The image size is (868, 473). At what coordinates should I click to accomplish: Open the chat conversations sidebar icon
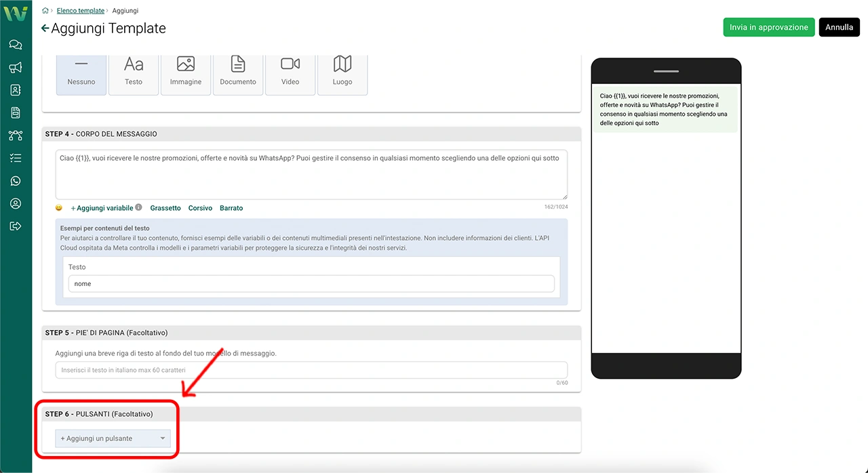coord(16,45)
